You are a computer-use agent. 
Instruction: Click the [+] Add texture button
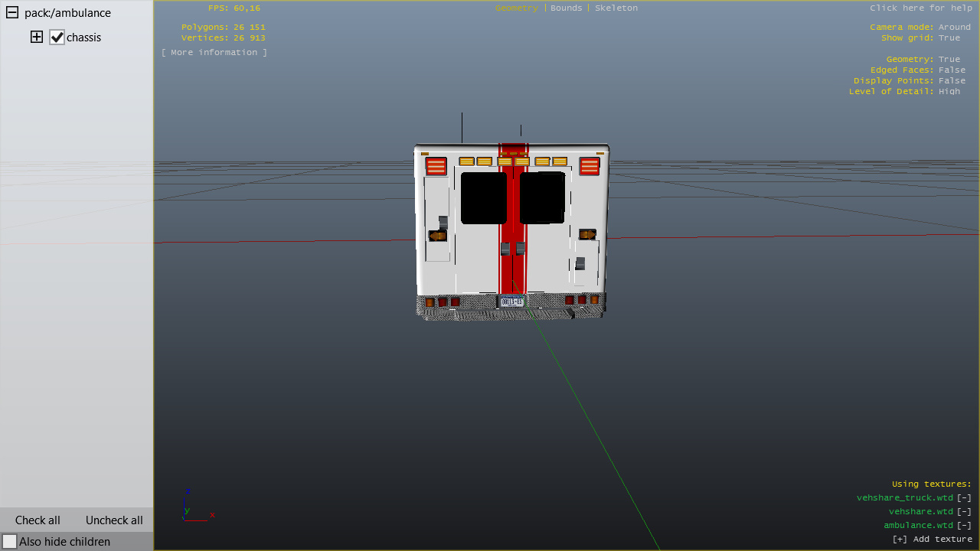point(932,540)
